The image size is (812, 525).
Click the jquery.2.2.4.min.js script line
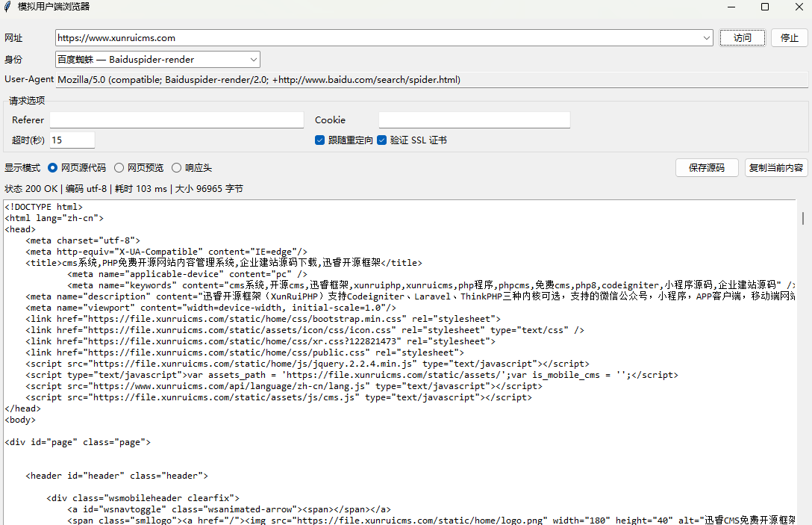tap(307, 364)
